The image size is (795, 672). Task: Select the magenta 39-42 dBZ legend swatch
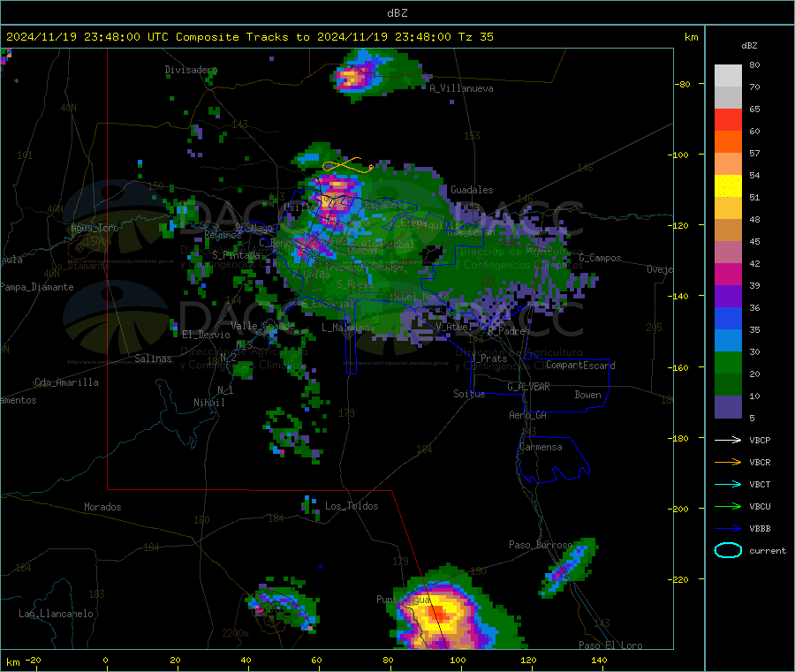pos(728,274)
